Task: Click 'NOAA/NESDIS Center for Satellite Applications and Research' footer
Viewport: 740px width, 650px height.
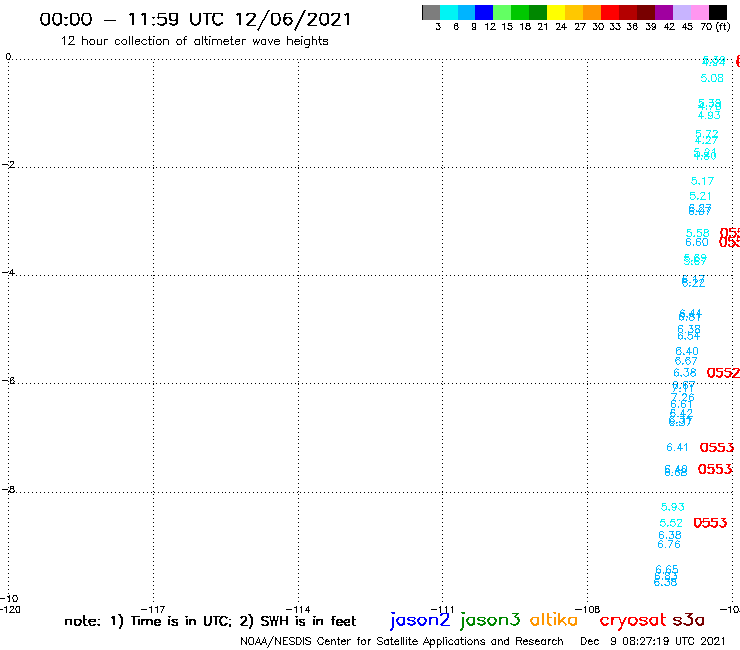Action: coord(402,642)
